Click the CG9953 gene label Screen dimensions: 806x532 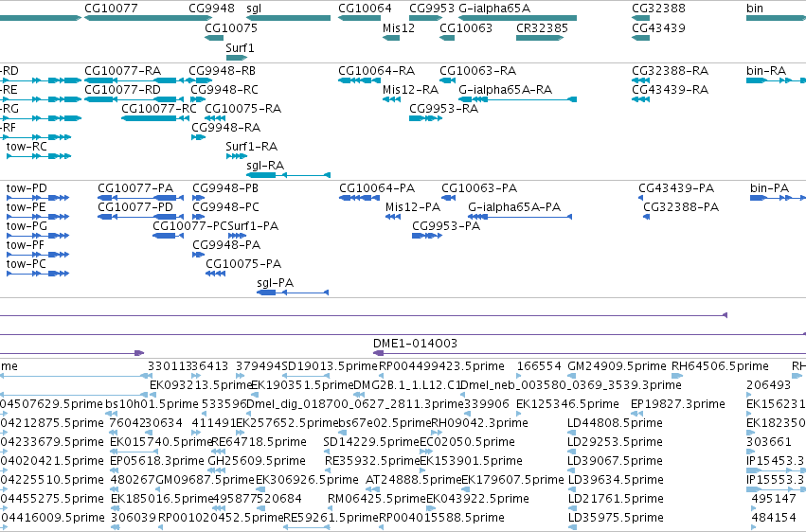[432, 9]
